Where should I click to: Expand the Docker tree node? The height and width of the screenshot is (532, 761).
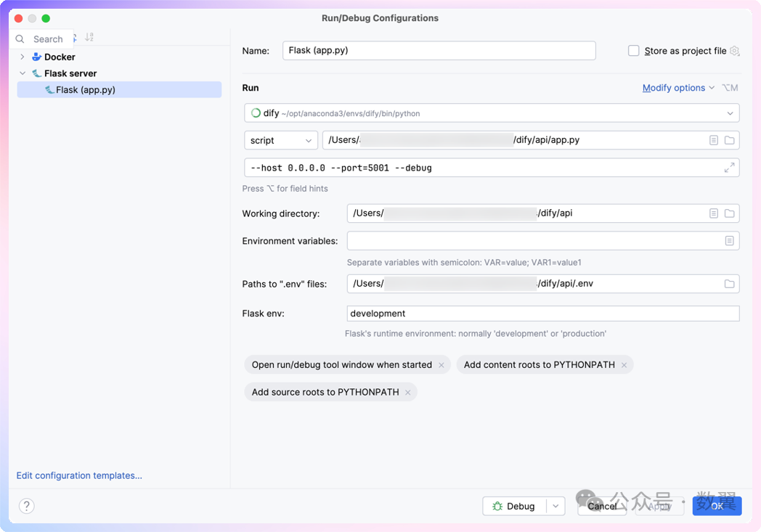tap(23, 57)
